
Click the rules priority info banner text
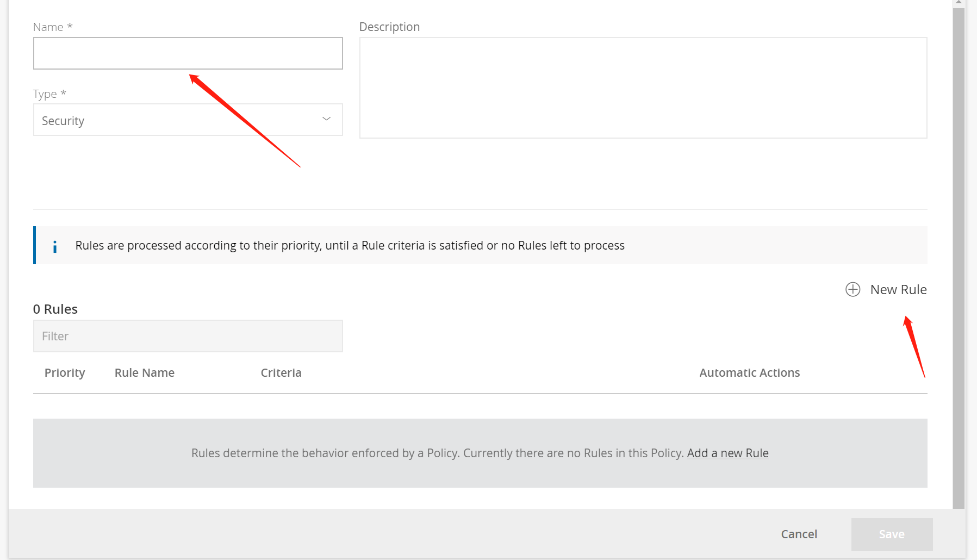pyautogui.click(x=350, y=246)
